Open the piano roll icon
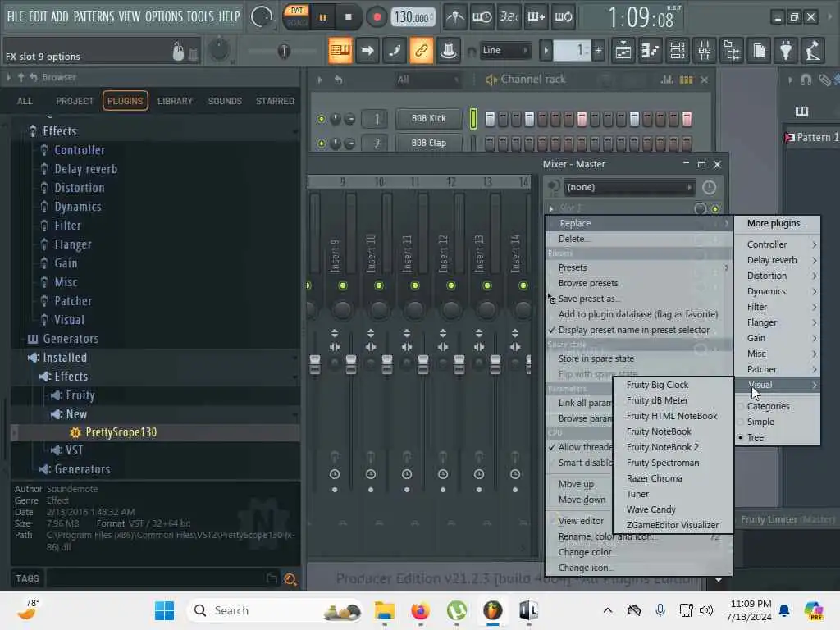 [x=650, y=51]
